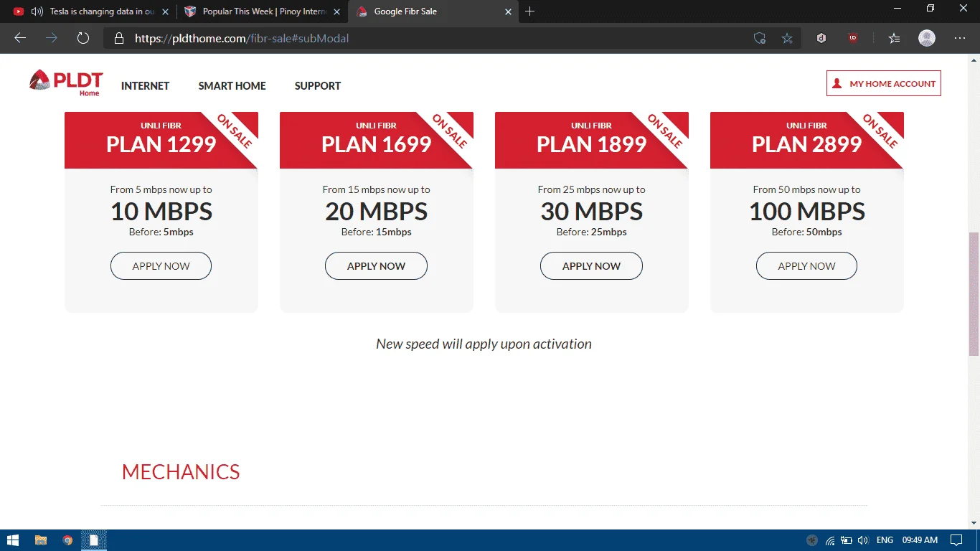Image resolution: width=980 pixels, height=551 pixels.
Task: Add this page to favorites
Action: 787,38
